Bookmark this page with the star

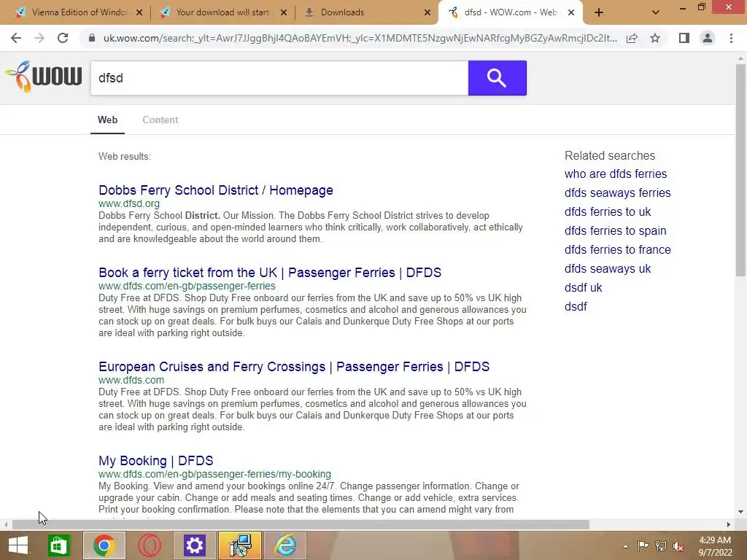tap(655, 38)
